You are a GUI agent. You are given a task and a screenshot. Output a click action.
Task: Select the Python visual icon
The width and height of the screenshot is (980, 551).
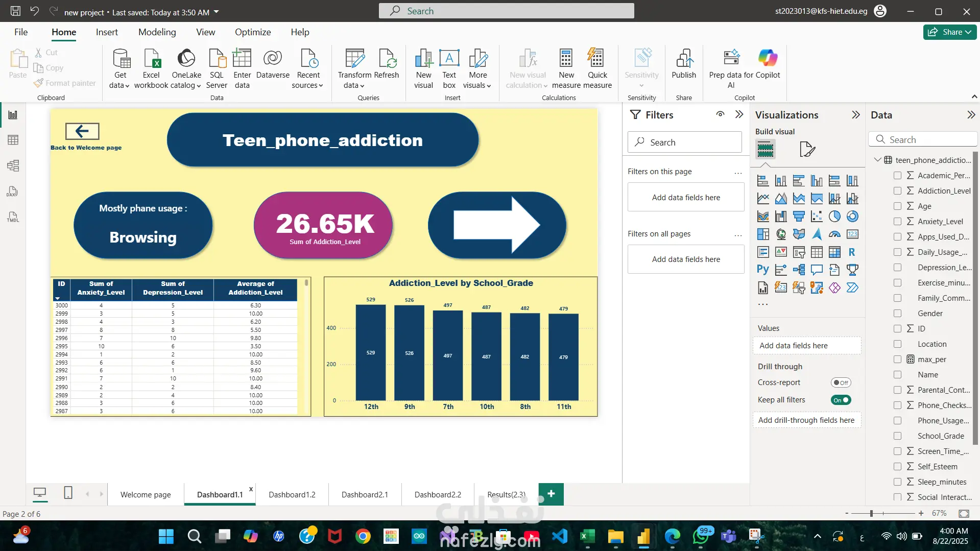click(762, 270)
